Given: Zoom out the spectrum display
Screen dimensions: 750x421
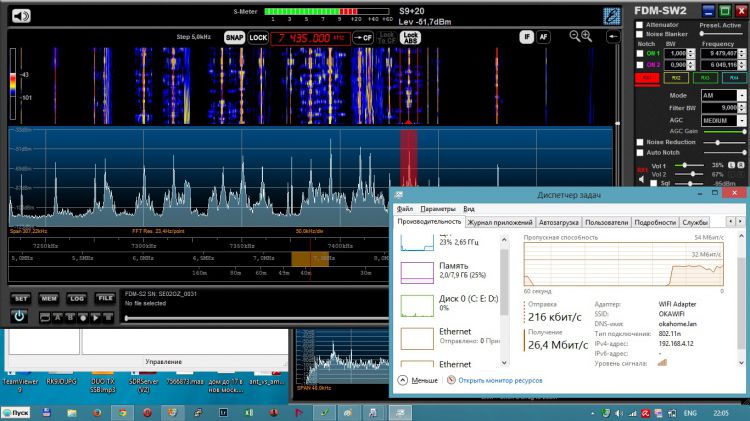Looking at the screenshot, I should click(x=574, y=36).
